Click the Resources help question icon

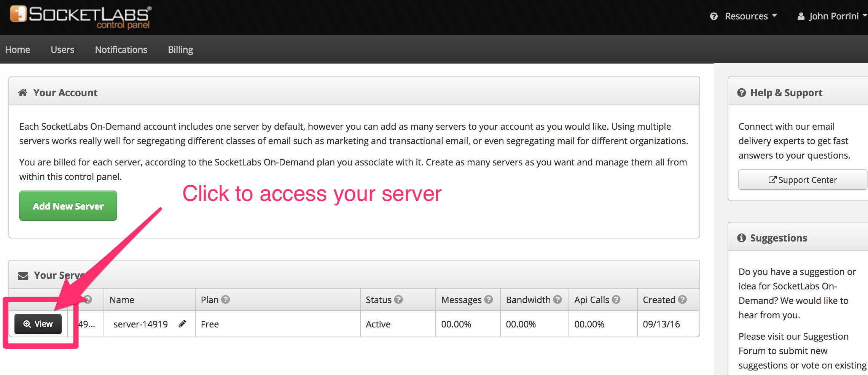pyautogui.click(x=714, y=16)
